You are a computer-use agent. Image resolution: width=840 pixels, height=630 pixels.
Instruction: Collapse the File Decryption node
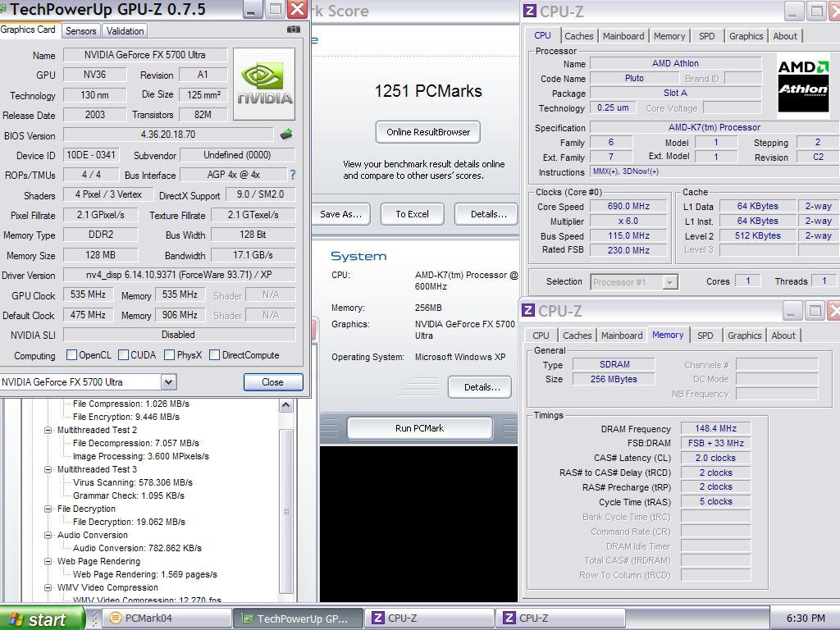tap(48, 509)
